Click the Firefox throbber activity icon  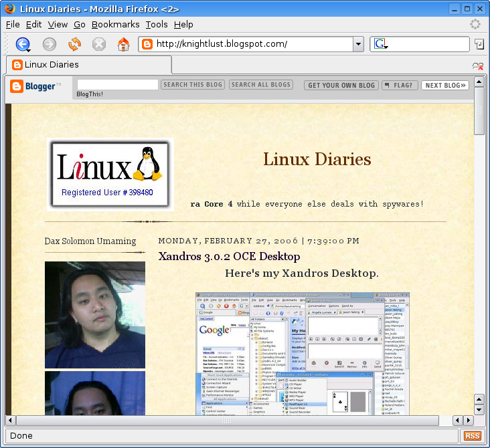click(x=475, y=24)
